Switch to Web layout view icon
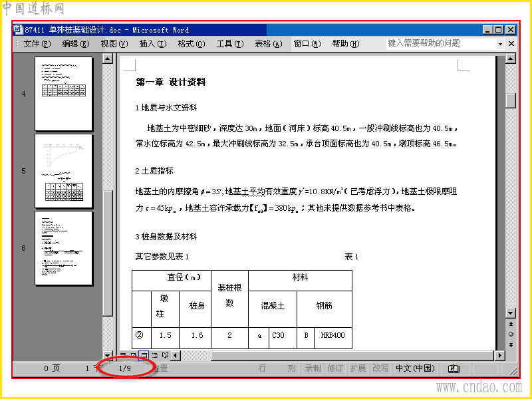The width and height of the screenshot is (532, 399). tap(134, 356)
